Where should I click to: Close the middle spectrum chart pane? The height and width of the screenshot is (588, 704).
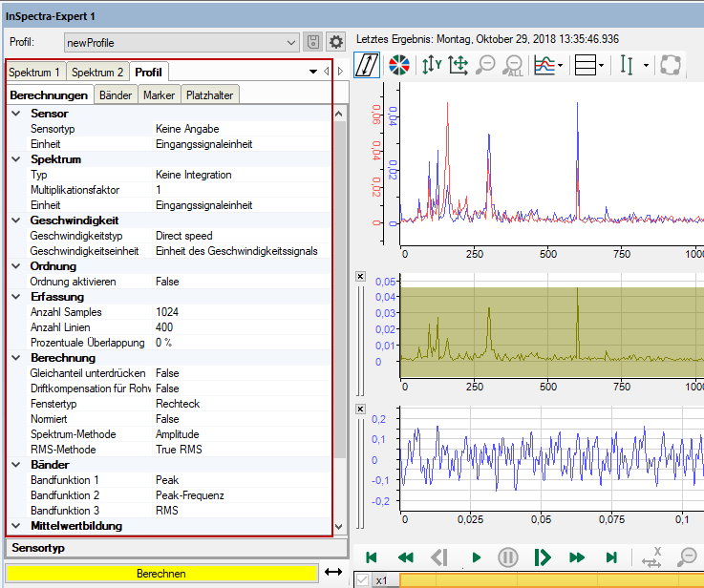(360, 276)
